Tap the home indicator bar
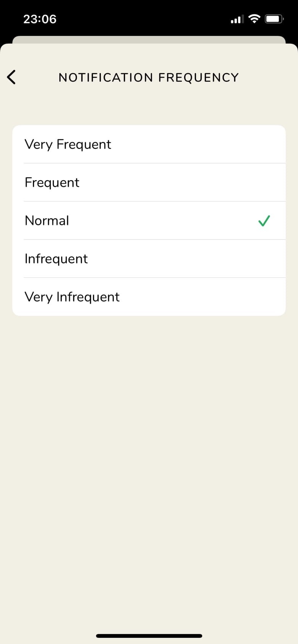Viewport: 298px width, 644px height. point(149,636)
